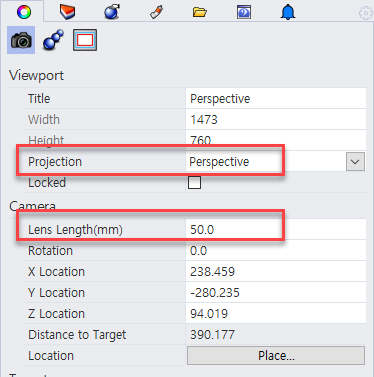
Task: Click the Rotation label
Action: click(x=50, y=251)
